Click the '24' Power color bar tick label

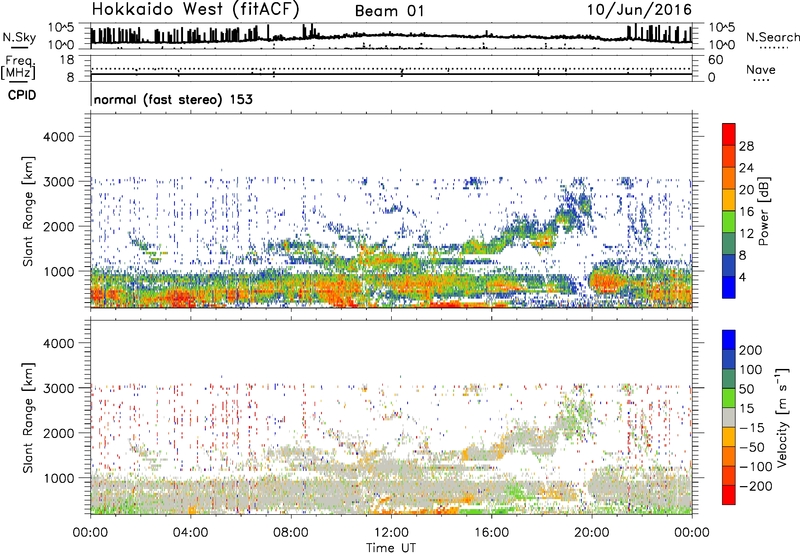pos(746,168)
